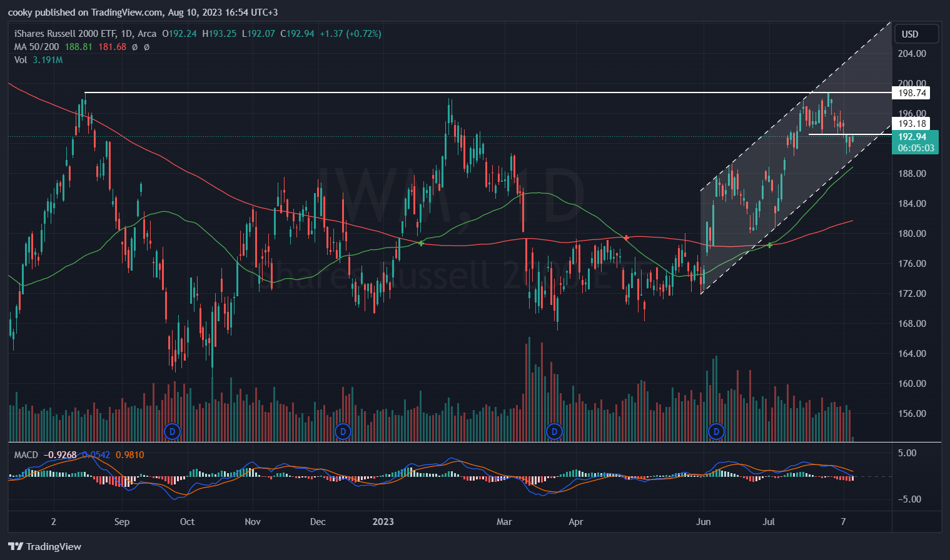Click the dividend D marker above Oct
950x560 pixels.
click(172, 431)
